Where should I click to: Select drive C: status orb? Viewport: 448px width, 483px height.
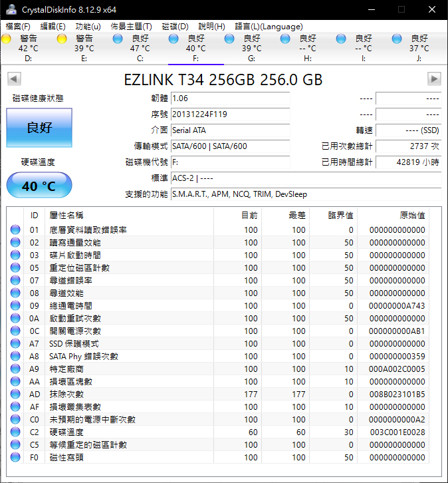click(118, 39)
